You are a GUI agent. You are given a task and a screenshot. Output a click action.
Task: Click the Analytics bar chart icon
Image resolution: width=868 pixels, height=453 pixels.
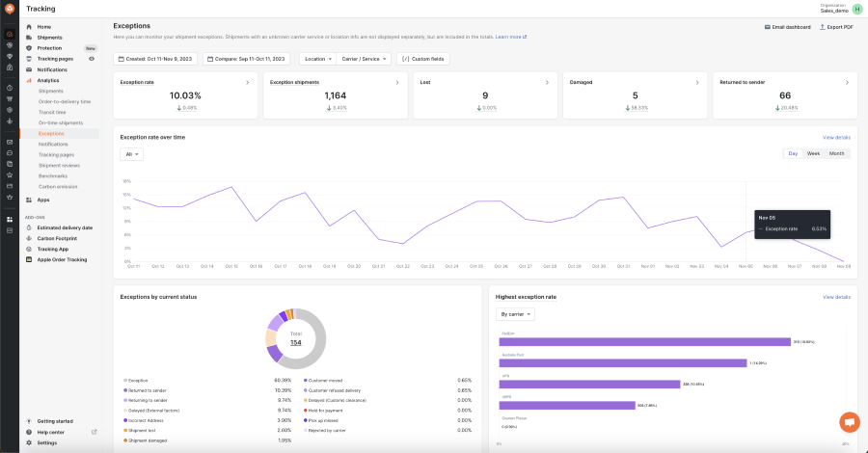[x=29, y=80]
